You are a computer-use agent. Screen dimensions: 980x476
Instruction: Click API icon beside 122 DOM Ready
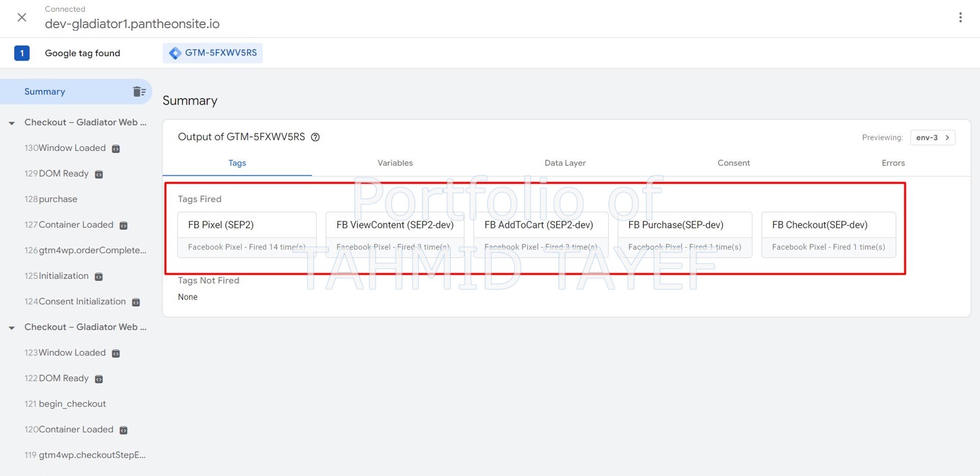point(99,379)
